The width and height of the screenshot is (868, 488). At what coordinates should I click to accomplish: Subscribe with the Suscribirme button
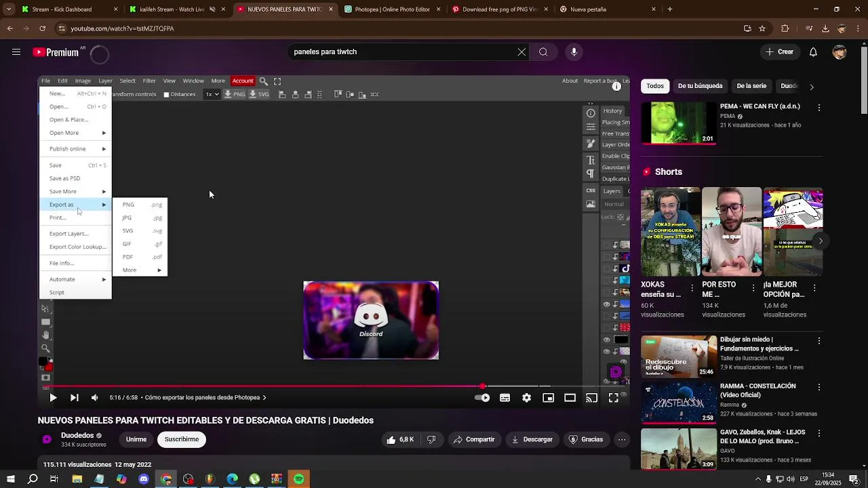coord(182,440)
